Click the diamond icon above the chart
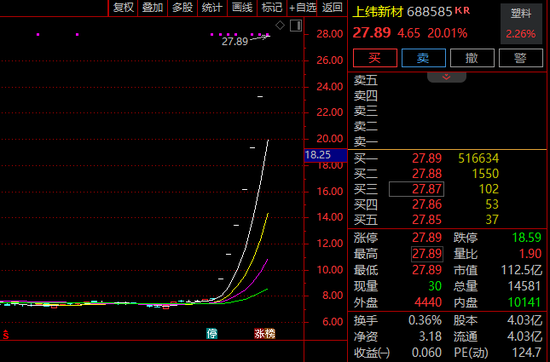The width and height of the screenshot is (550, 362). click(x=280, y=25)
